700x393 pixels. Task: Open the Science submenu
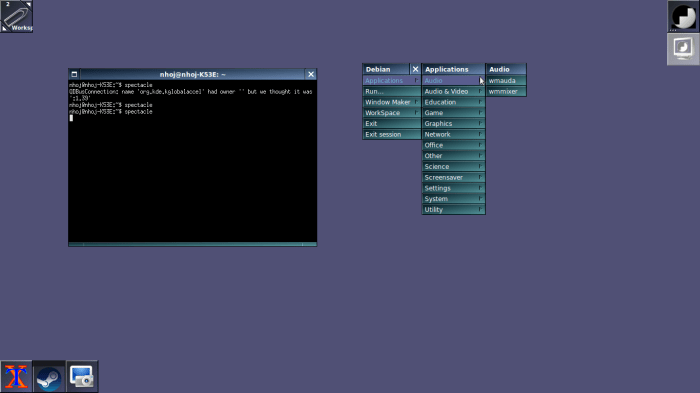click(x=454, y=166)
